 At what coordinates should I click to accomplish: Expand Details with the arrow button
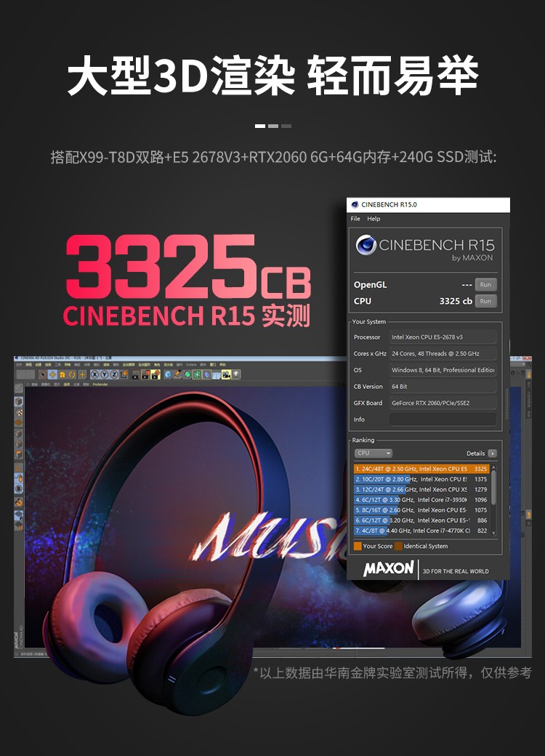pos(493,453)
